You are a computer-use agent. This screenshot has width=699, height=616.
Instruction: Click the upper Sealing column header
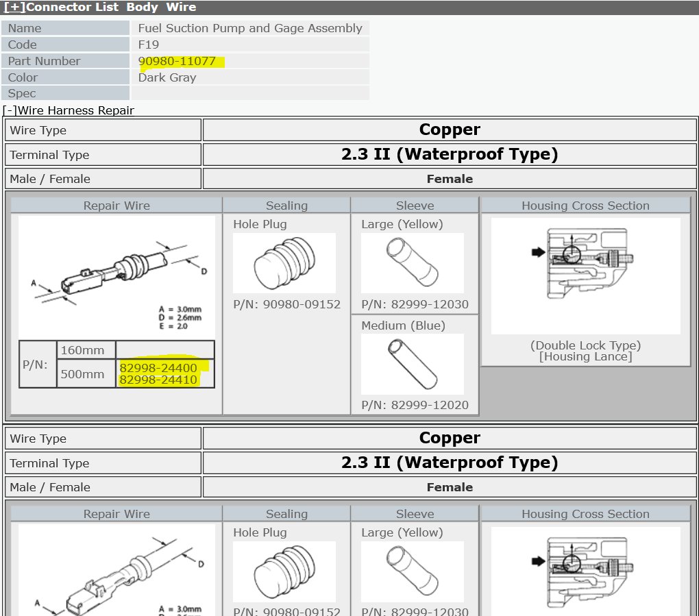286,206
